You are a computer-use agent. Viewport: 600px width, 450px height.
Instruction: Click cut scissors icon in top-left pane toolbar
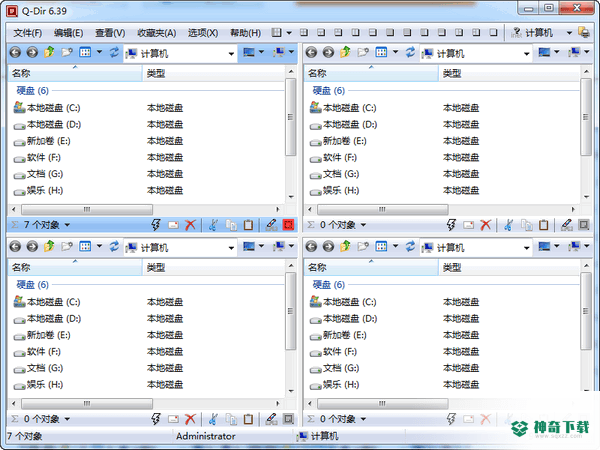pyautogui.click(x=214, y=225)
